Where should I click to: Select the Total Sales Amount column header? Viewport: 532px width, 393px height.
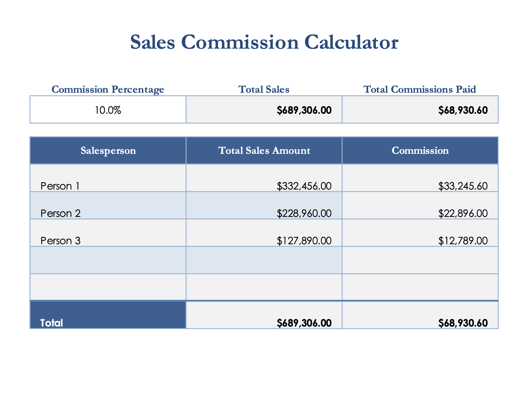[x=264, y=151]
